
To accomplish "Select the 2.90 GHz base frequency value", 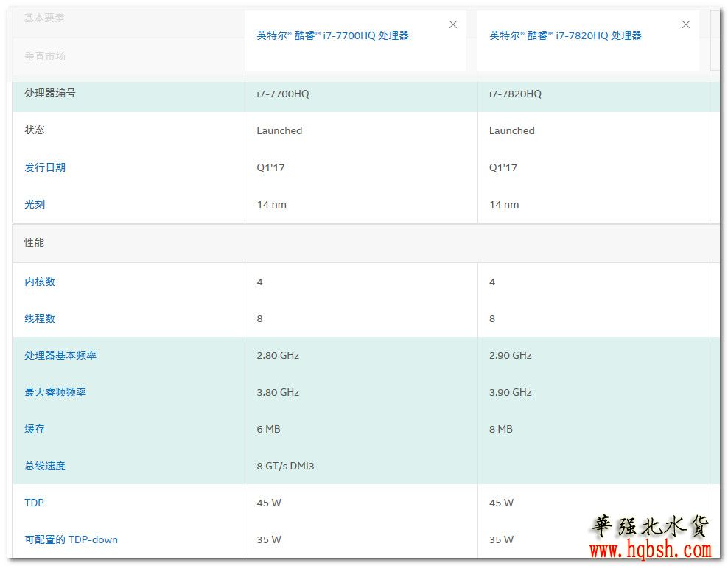I will tap(510, 356).
